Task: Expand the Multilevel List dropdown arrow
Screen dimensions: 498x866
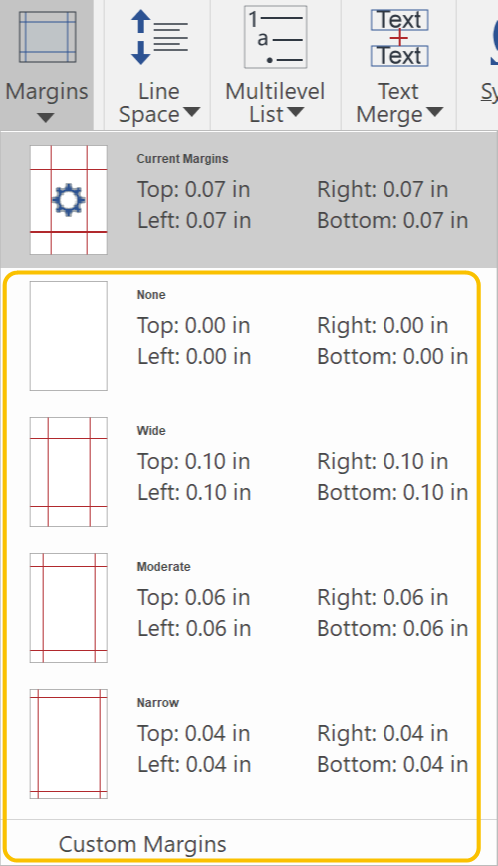Action: (296, 112)
